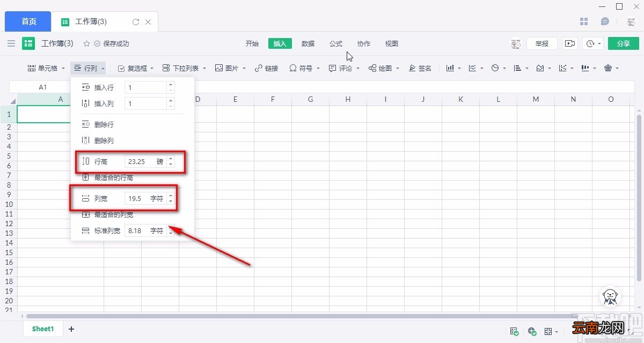The image size is (644, 343).
Task: Star the workbook as favorite
Action: pyautogui.click(x=86, y=43)
